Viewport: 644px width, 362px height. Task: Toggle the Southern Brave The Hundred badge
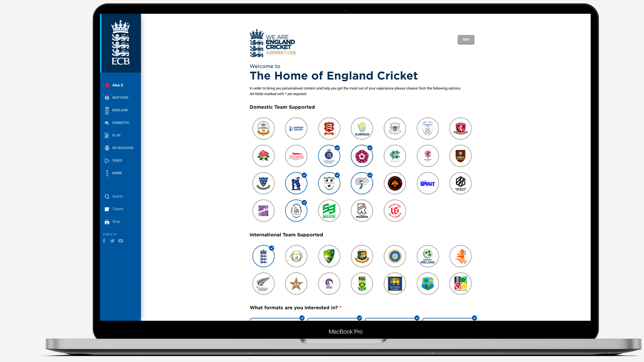pyautogui.click(x=329, y=210)
